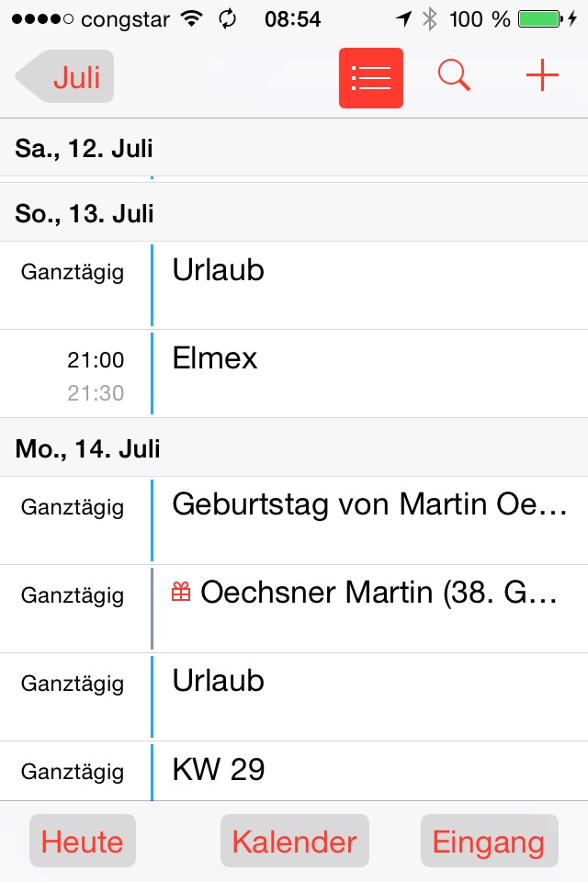The height and width of the screenshot is (882, 588).
Task: Open the KW 29 all-day event
Action: coord(367,770)
